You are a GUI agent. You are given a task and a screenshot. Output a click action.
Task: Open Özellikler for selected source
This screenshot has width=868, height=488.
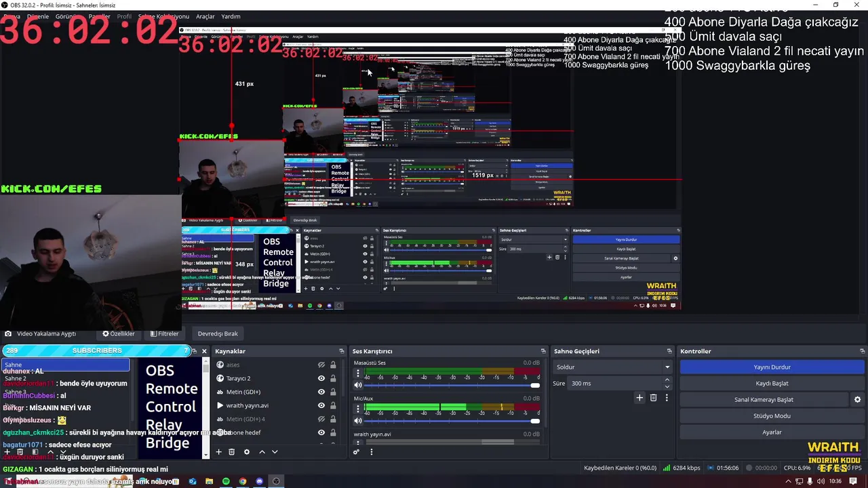tap(119, 333)
